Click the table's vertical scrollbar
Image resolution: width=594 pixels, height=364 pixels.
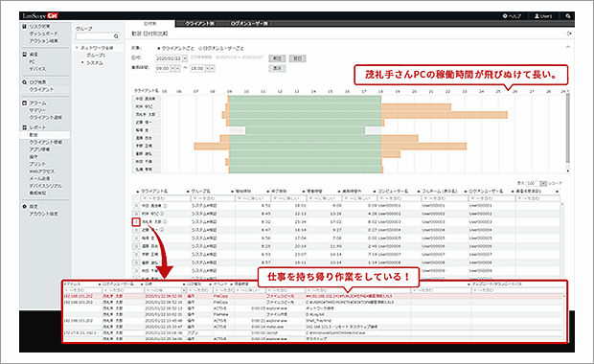[561, 240]
